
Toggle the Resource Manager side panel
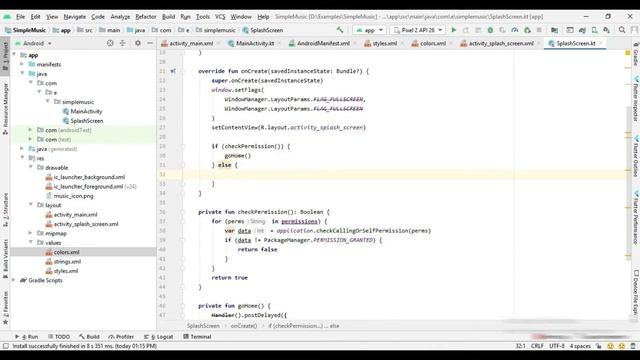click(x=5, y=109)
